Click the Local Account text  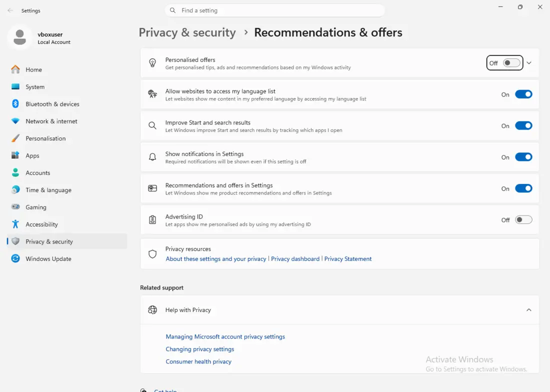click(54, 42)
